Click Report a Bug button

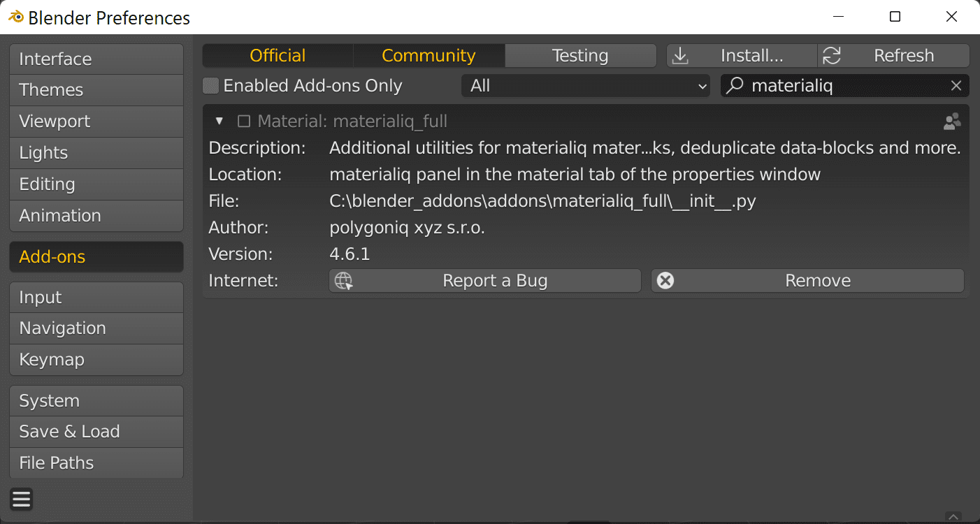click(x=485, y=281)
